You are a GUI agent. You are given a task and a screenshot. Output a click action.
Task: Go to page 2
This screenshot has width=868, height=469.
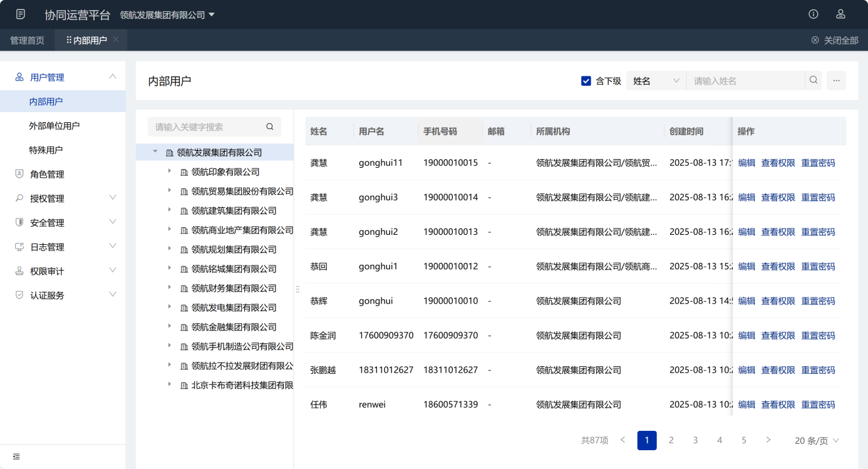671,440
